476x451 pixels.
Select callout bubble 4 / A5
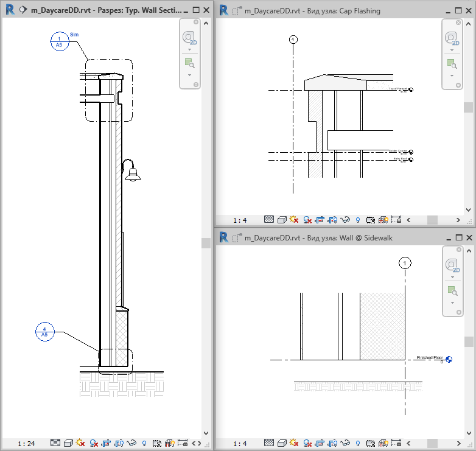point(45,332)
